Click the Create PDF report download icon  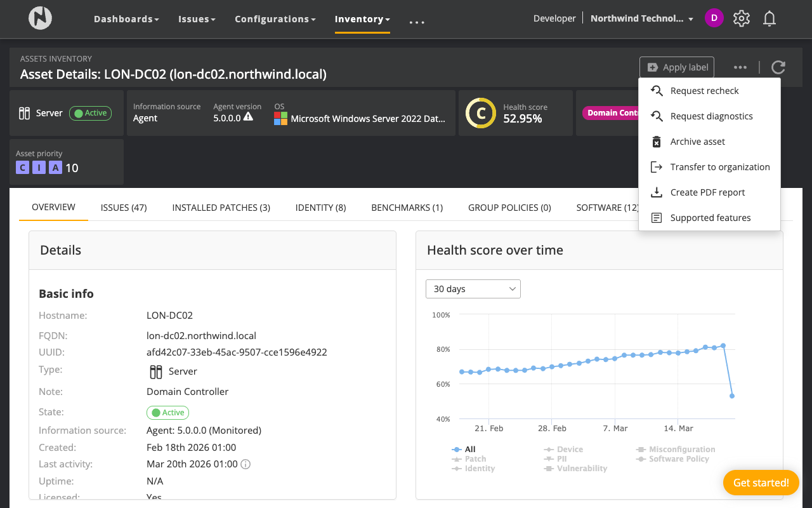pyautogui.click(x=657, y=192)
